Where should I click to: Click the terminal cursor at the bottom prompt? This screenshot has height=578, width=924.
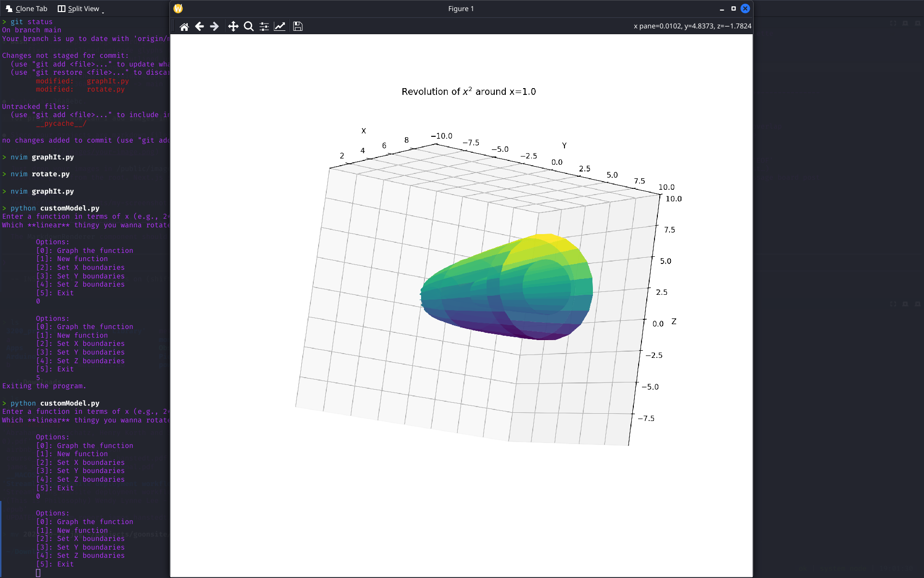tap(38, 573)
